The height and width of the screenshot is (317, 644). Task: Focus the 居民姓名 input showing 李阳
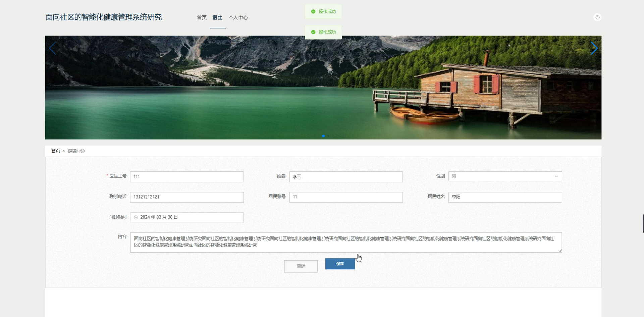tap(505, 197)
